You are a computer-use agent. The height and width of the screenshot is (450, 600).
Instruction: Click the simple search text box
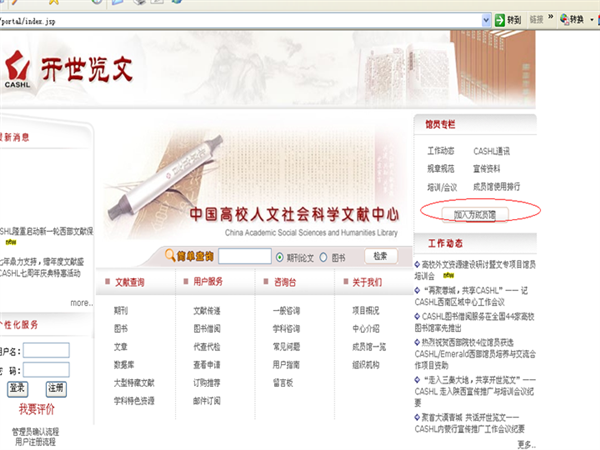pos(245,256)
